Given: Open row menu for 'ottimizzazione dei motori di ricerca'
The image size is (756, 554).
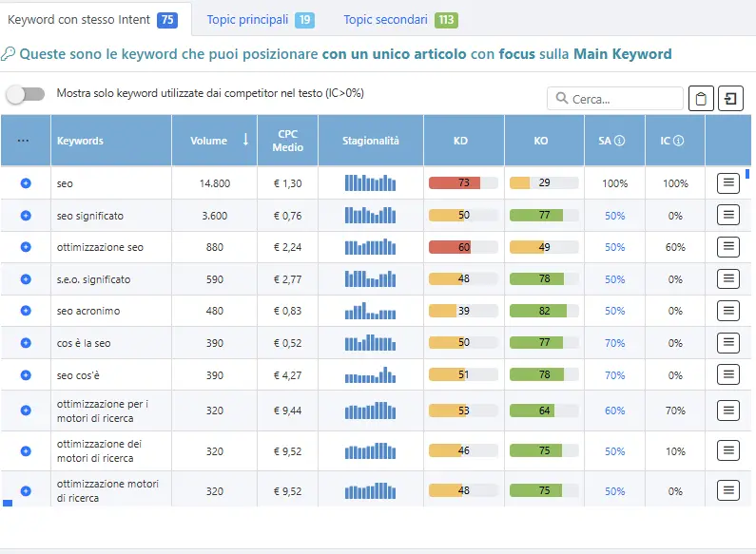Looking at the screenshot, I should click(x=728, y=450).
